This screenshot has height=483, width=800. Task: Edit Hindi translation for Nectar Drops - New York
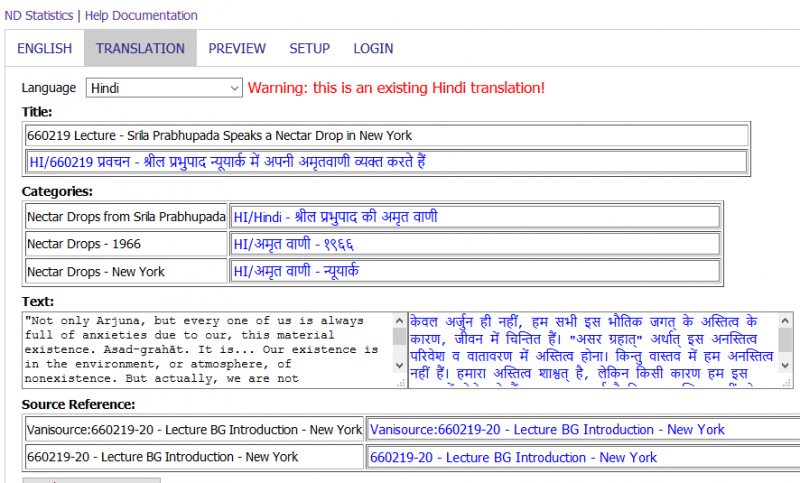[474, 271]
